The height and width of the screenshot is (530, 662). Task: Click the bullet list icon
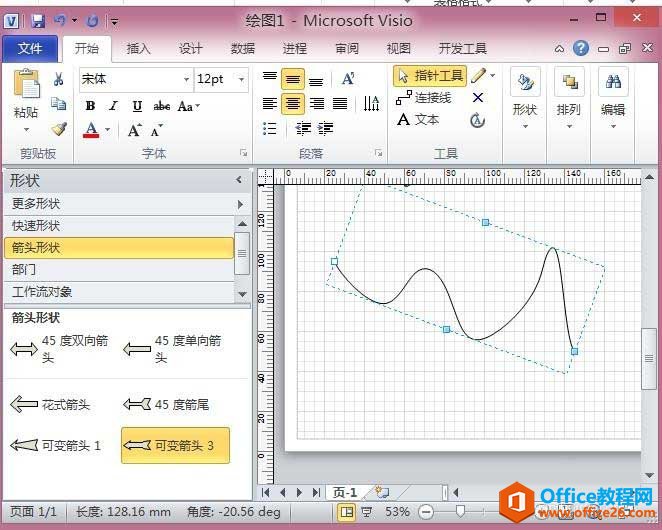pyautogui.click(x=270, y=128)
